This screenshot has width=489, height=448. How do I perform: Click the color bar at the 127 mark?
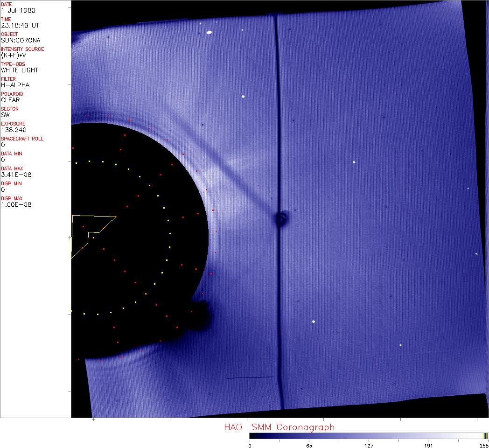pos(368,436)
